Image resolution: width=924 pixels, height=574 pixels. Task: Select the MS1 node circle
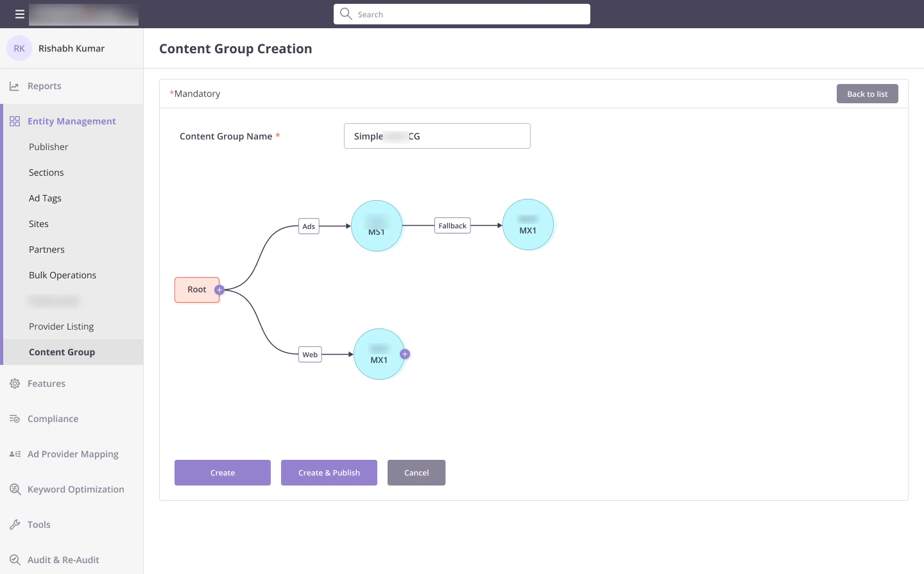pos(377,226)
